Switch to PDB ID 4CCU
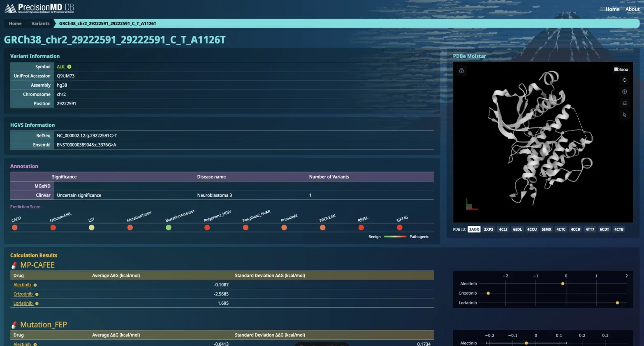The width and height of the screenshot is (644, 346). (x=532, y=229)
